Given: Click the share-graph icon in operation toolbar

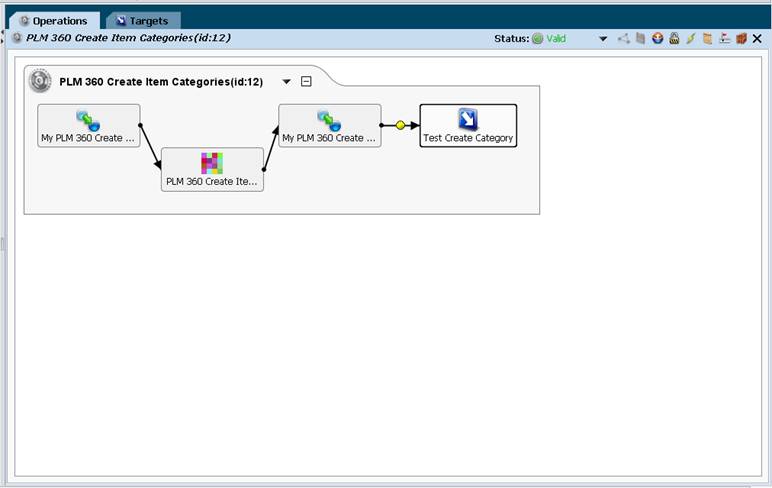Looking at the screenshot, I should [624, 38].
